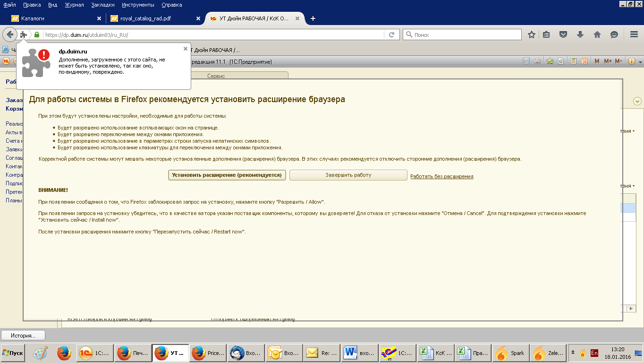Click the История button

(23, 335)
